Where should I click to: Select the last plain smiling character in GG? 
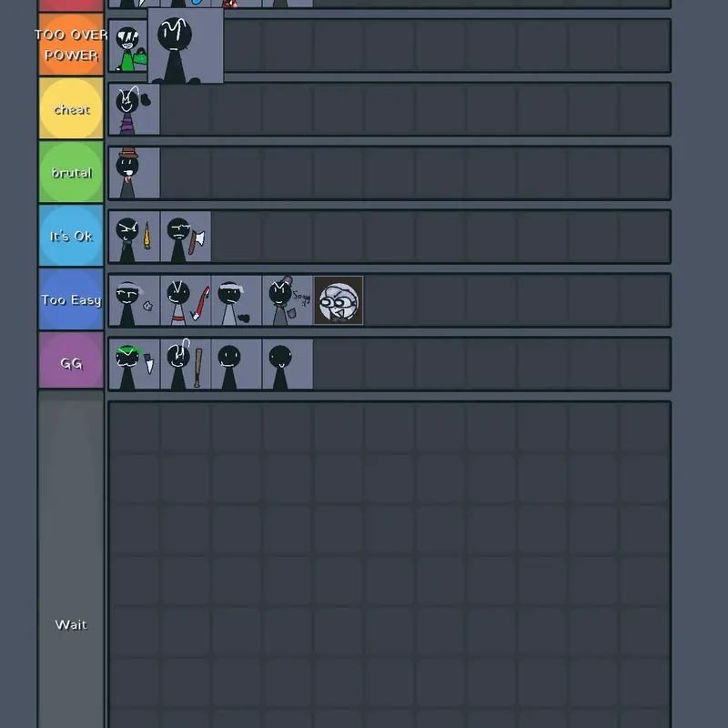point(288,363)
